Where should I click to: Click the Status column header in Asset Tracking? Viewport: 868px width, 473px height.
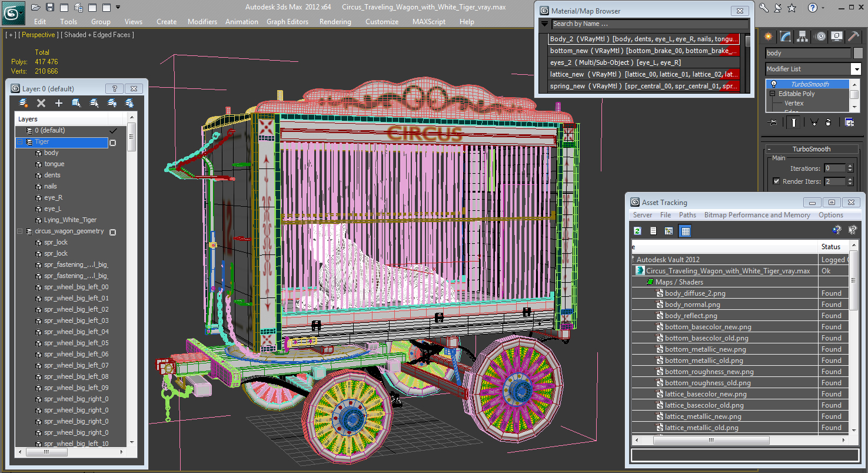pos(834,246)
